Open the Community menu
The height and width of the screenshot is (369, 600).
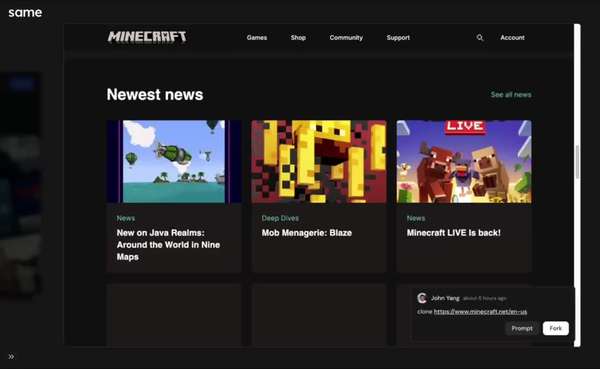[346, 38]
